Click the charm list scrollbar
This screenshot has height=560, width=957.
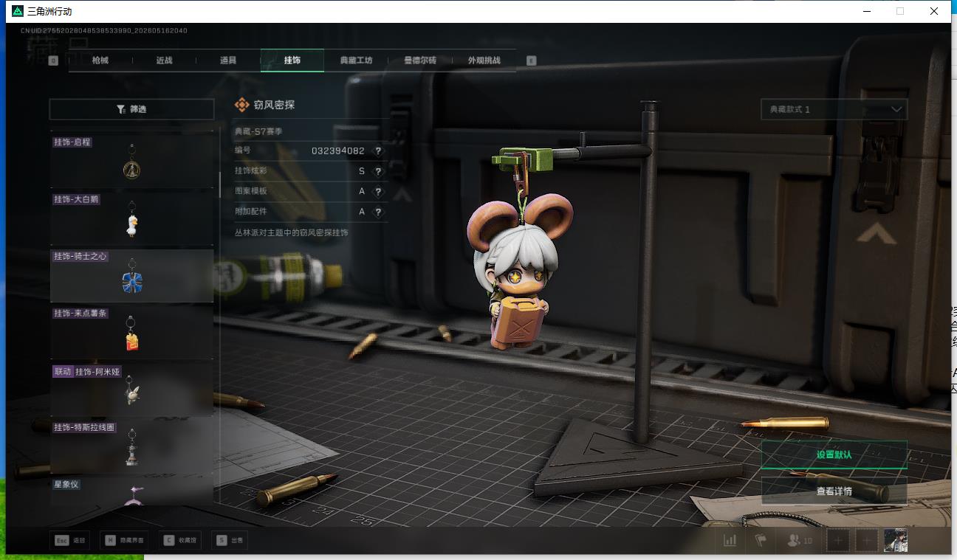pyautogui.click(x=219, y=184)
